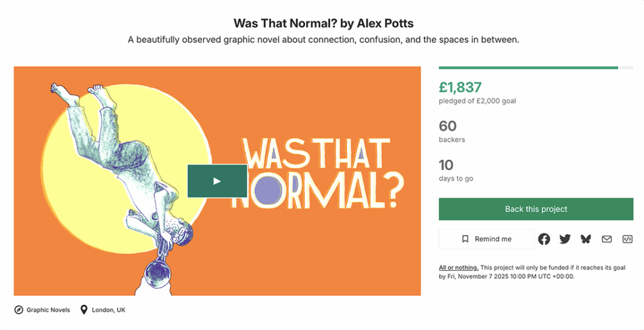Click the location pin icon
The height and width of the screenshot is (330, 644).
(x=84, y=310)
